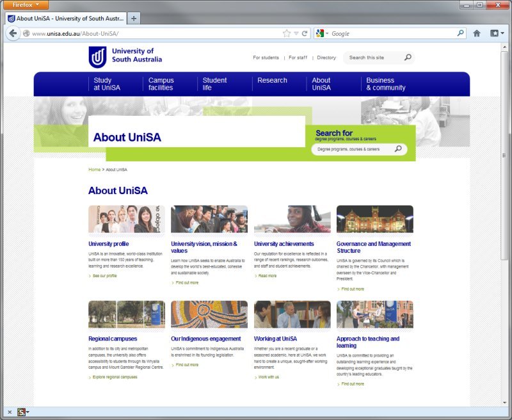Click University achievements thumbnail image
Screen dimensions: 512x420
[292, 219]
